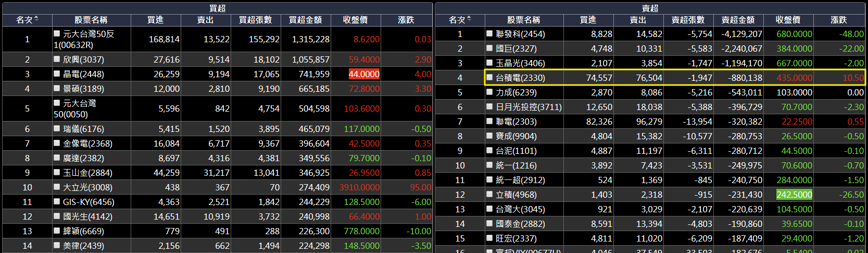868x253 pixels.
Task: Open stock 台泥(1101)
Action: point(516,151)
